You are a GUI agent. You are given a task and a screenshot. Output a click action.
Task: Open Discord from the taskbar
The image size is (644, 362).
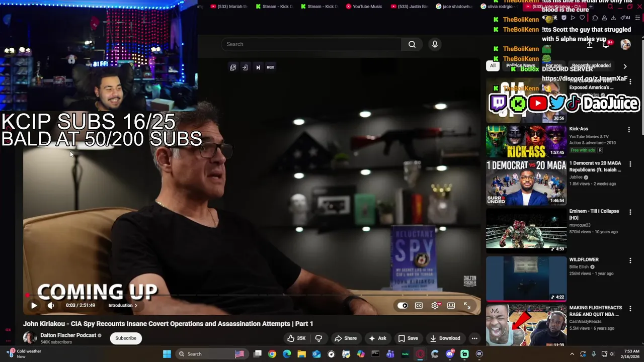point(450,354)
